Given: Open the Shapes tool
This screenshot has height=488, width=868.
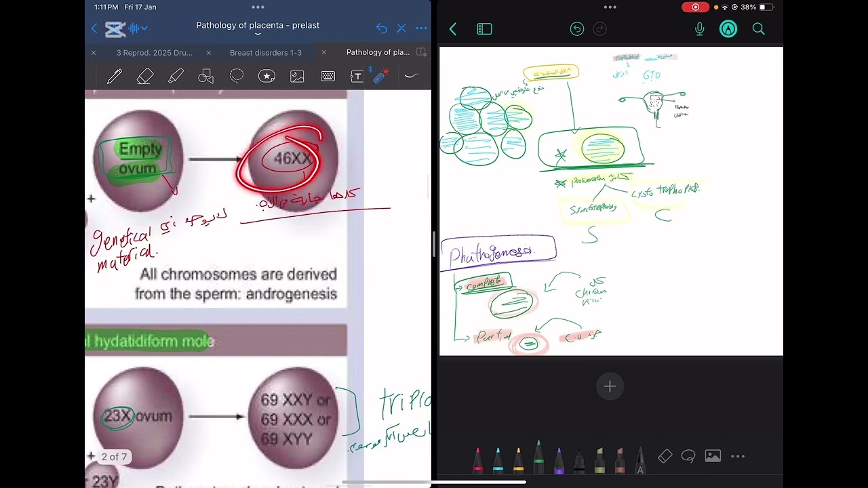Looking at the screenshot, I should [206, 77].
